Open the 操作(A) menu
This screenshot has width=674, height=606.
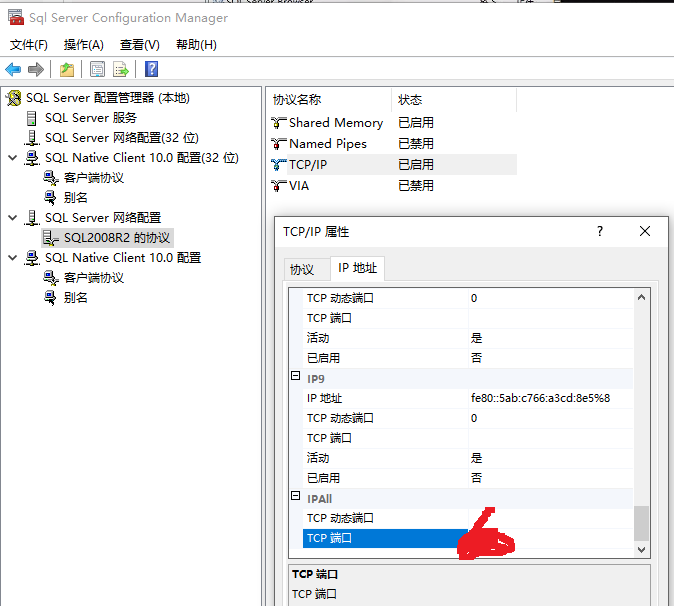83,45
